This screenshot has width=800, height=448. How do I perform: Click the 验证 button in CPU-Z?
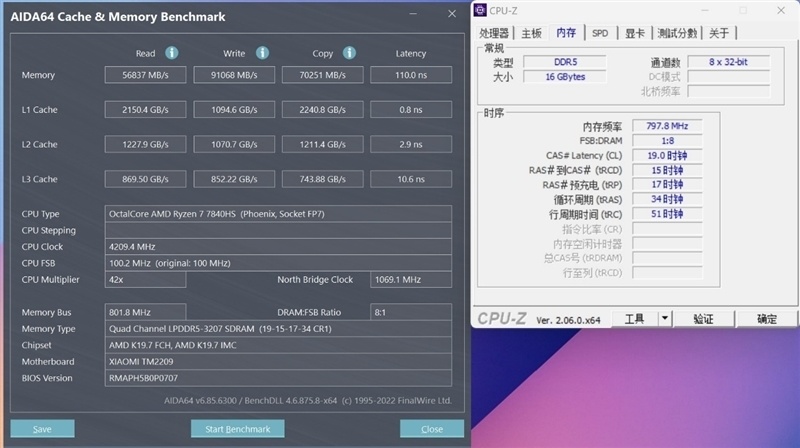(703, 319)
